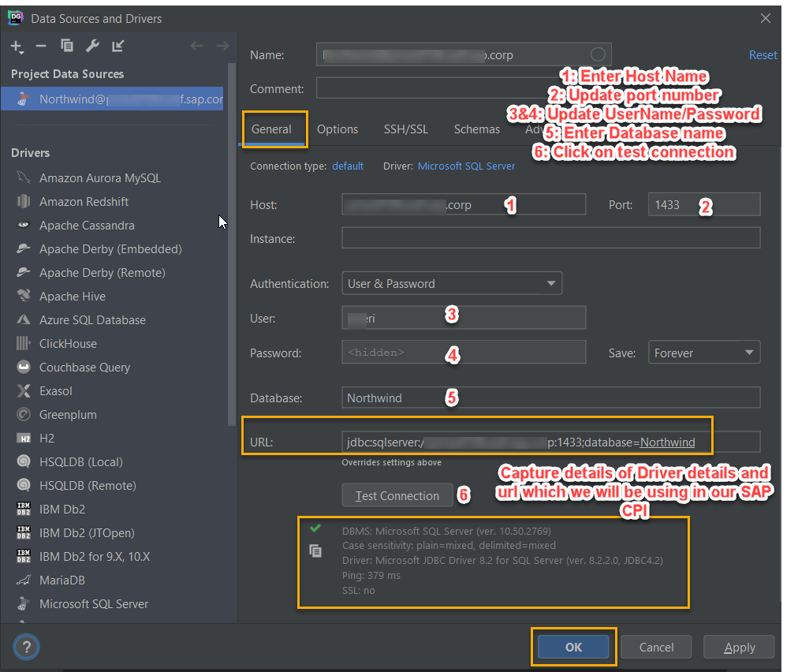798x672 pixels.
Task: Click the Test Connection button
Action: click(397, 495)
